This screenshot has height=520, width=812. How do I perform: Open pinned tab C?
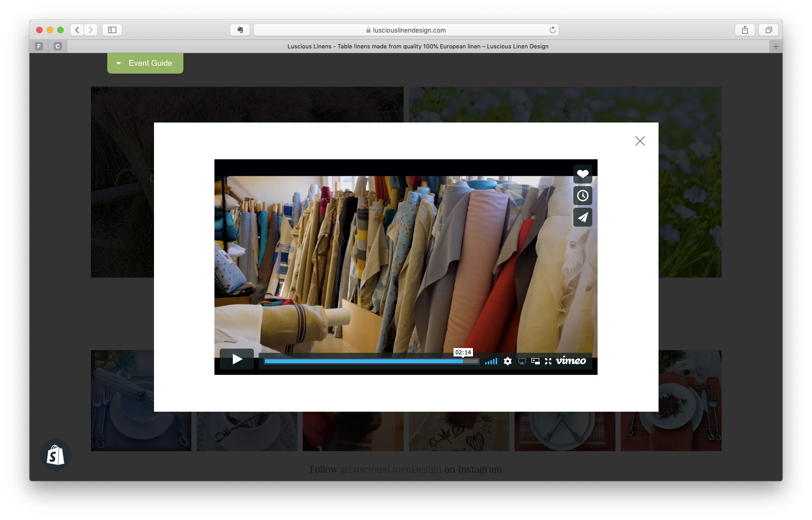tap(58, 46)
